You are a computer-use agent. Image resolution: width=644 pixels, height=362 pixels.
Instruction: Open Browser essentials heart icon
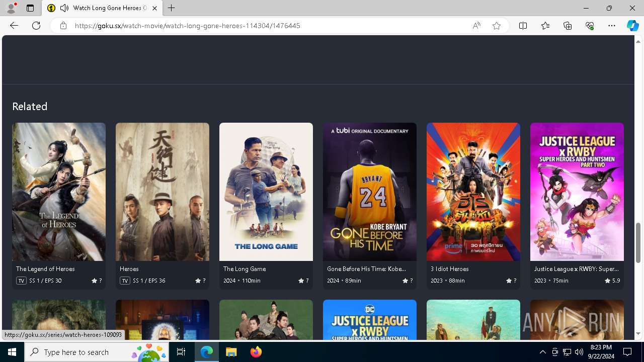point(590,26)
